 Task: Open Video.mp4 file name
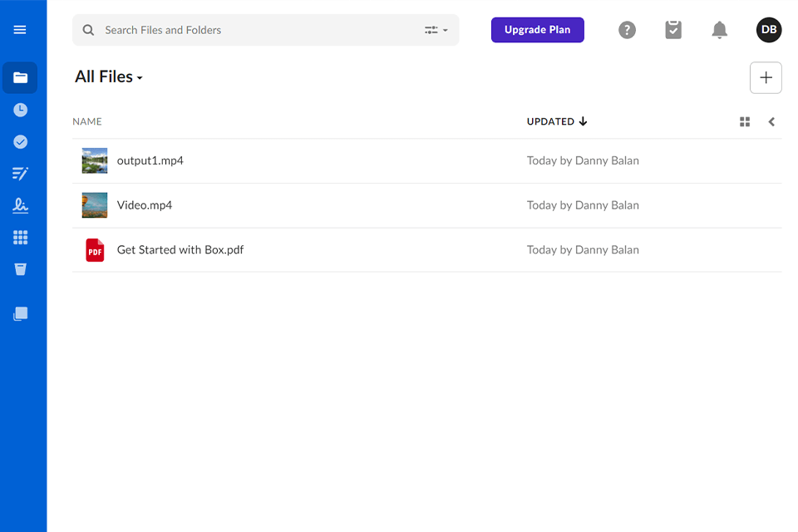click(145, 205)
